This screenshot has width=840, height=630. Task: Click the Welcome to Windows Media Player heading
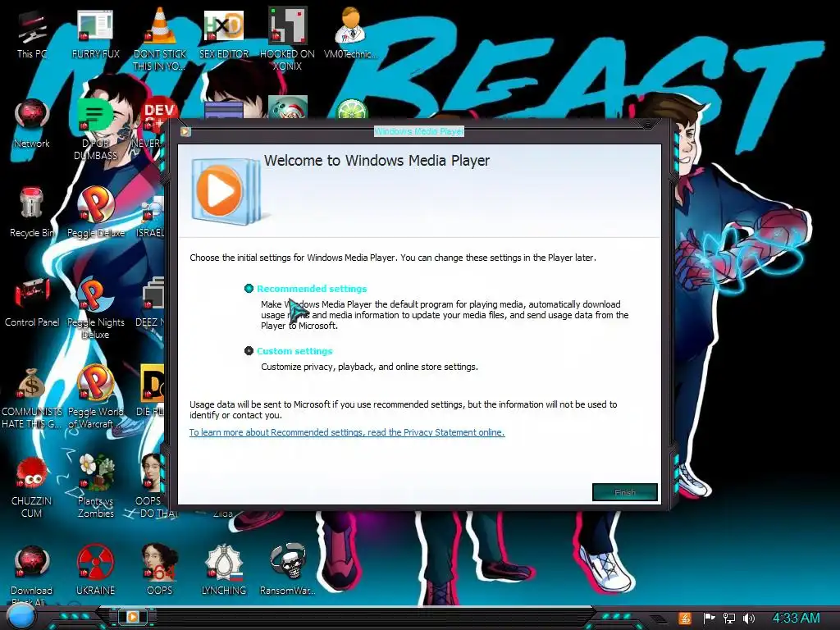click(377, 161)
